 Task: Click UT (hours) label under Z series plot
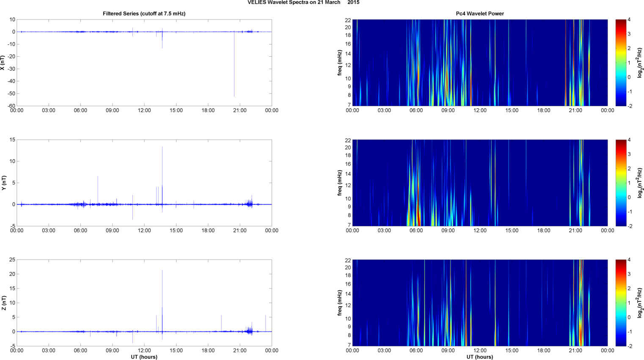click(x=144, y=357)
